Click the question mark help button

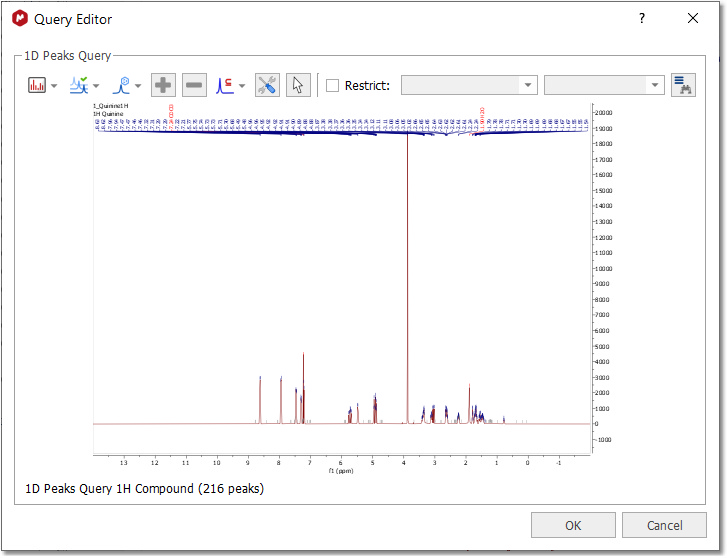click(x=642, y=19)
